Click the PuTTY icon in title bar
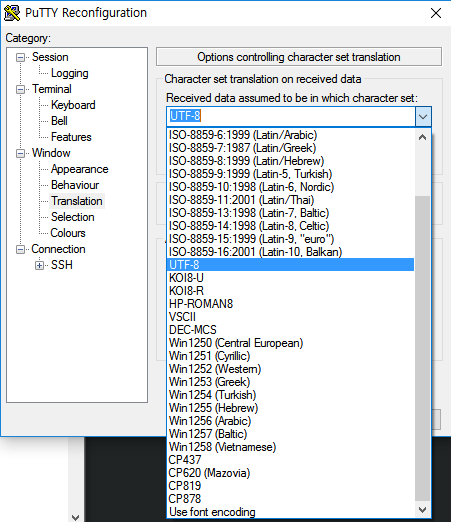This screenshot has height=522, width=451. coord(12,13)
